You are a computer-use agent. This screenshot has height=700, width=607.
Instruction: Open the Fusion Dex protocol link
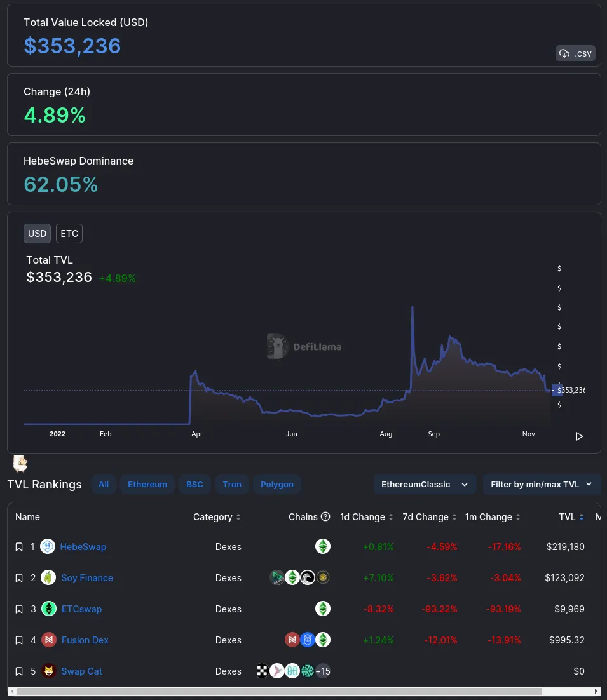tap(85, 640)
